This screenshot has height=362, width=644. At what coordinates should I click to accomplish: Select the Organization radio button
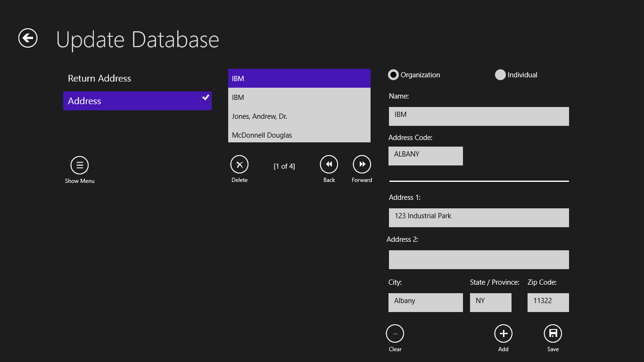click(x=393, y=74)
